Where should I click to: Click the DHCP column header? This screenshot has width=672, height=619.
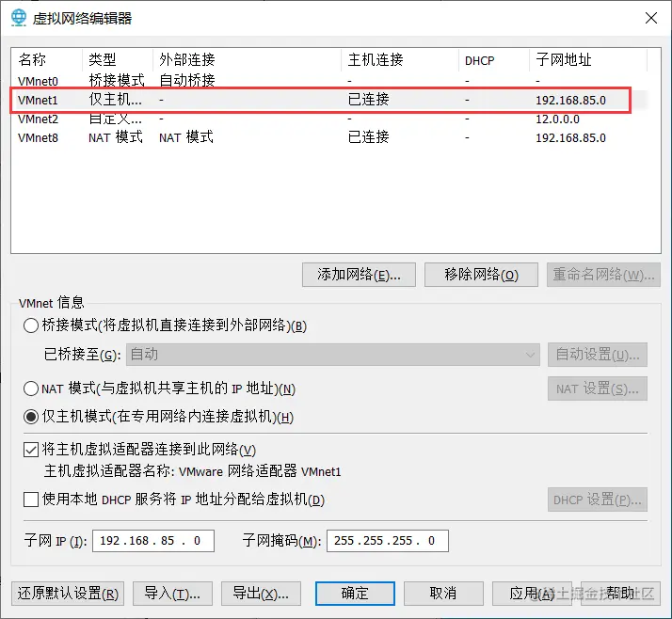(494, 59)
